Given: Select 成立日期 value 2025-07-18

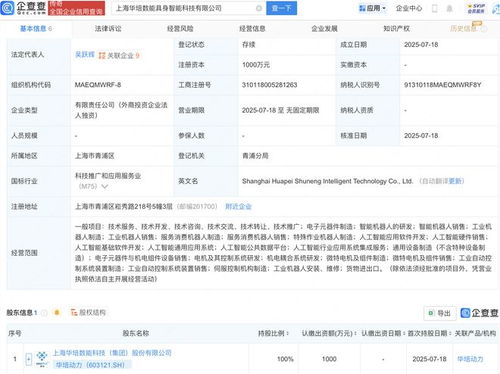Looking at the screenshot, I should pyautogui.click(x=421, y=45).
